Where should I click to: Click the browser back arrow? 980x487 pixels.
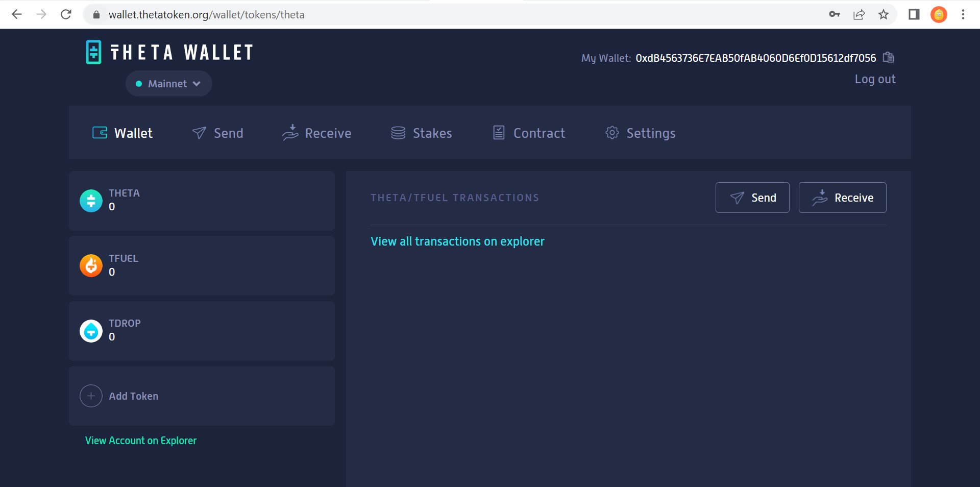(x=17, y=14)
